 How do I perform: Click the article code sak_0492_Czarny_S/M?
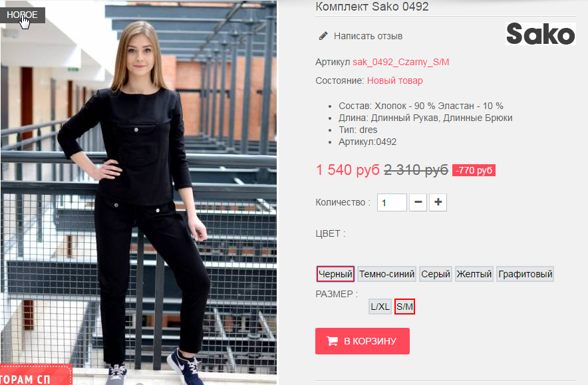400,62
